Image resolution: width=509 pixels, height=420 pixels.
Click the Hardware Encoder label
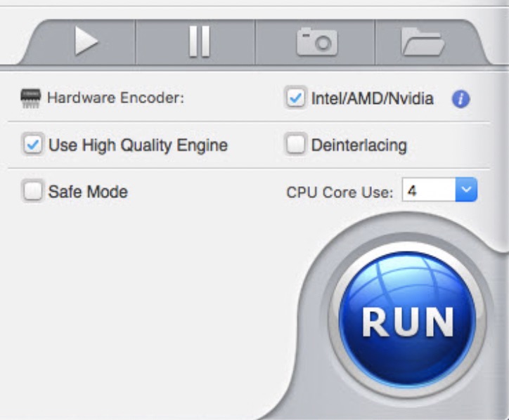[115, 98]
